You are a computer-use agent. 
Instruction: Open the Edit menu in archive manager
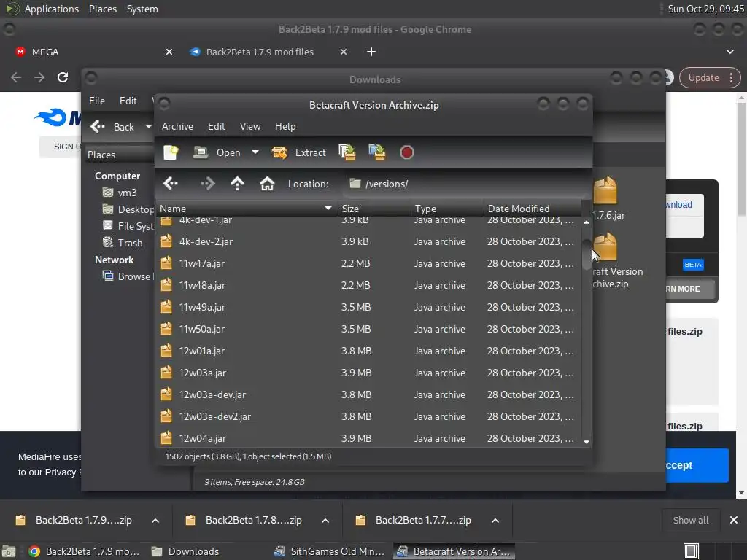[216, 126]
